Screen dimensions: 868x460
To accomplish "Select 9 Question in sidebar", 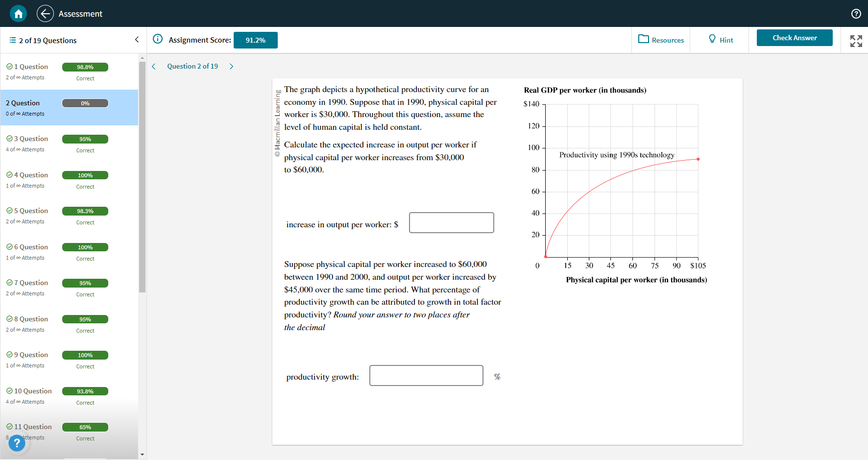I will tap(69, 360).
